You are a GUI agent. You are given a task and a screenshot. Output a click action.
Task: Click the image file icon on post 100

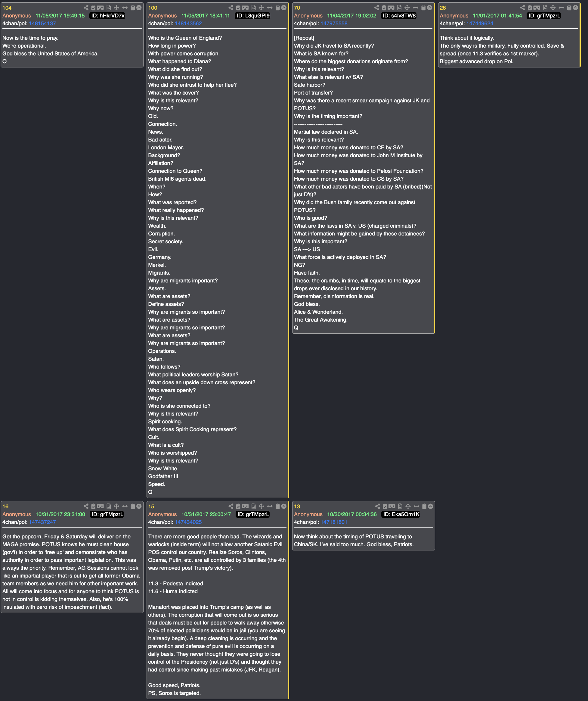253,8
